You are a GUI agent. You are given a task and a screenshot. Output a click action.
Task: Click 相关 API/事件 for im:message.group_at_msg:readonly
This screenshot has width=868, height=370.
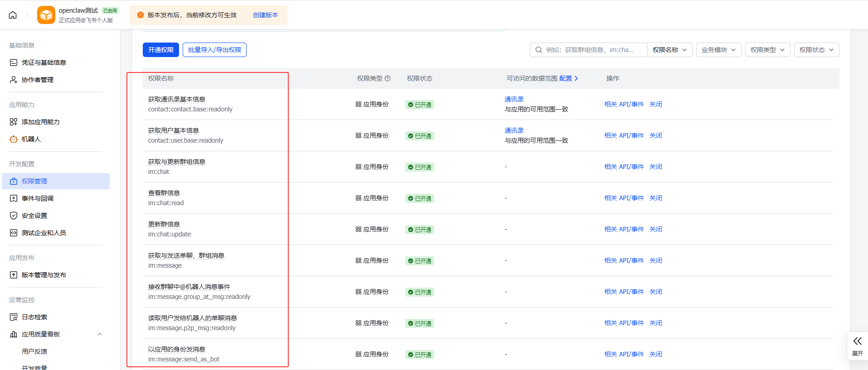(624, 292)
